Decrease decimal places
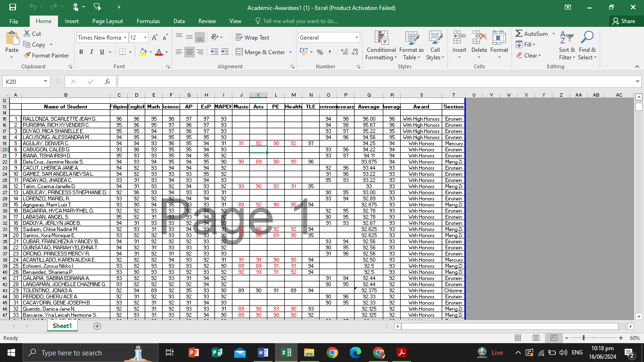Image resolution: width=644 pixels, height=362 pixels. click(x=355, y=52)
